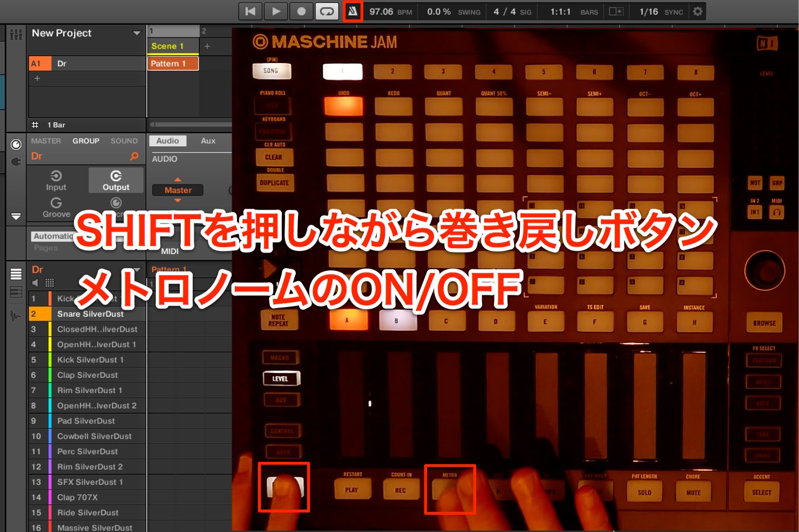
Task: Start playback with the play button
Action: click(x=276, y=11)
